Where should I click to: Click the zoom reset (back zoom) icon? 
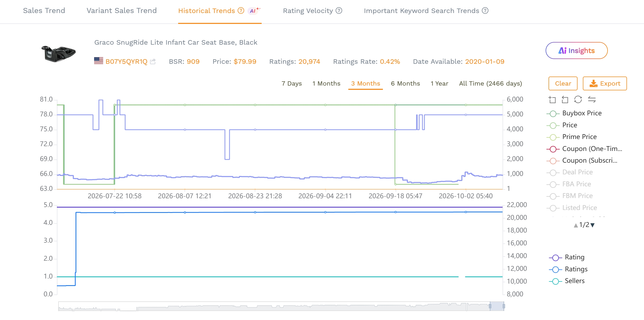pyautogui.click(x=565, y=100)
